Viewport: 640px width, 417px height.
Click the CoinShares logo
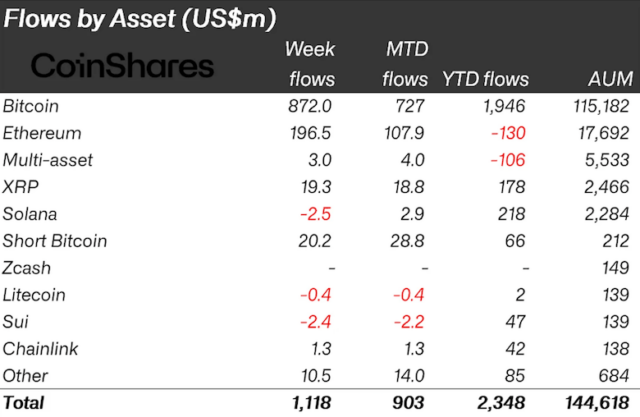(123, 66)
